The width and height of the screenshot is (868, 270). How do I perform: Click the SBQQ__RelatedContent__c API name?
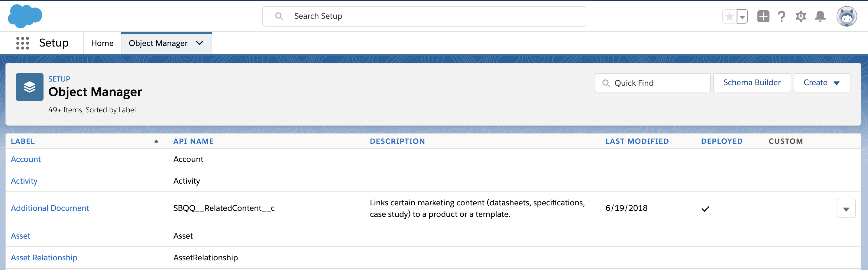click(x=224, y=208)
